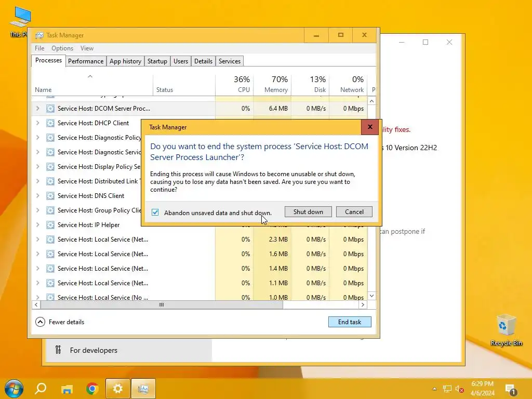Close the Task Manager confirmation dialog
This screenshot has width=532, height=399.
point(370,127)
